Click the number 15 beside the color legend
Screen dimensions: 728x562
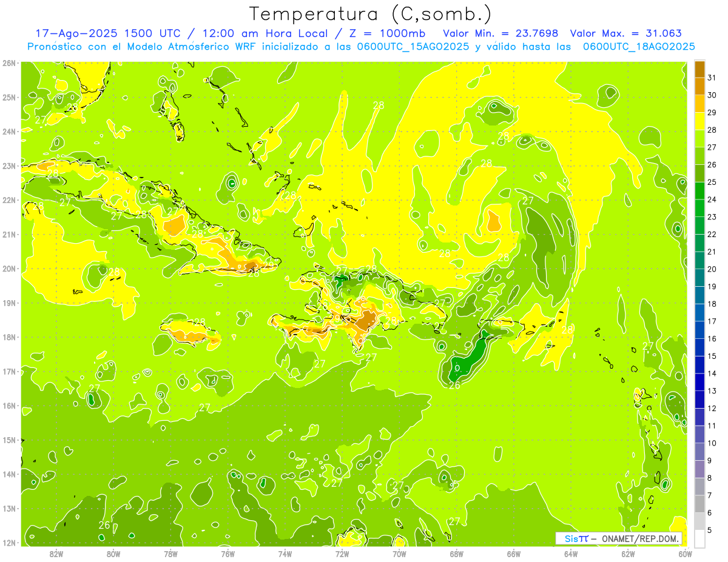point(712,356)
